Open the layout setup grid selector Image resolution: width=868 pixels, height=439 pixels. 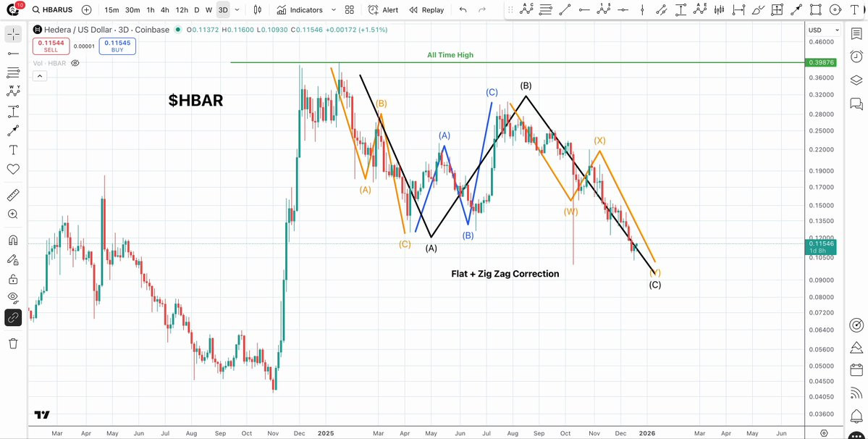tap(350, 10)
